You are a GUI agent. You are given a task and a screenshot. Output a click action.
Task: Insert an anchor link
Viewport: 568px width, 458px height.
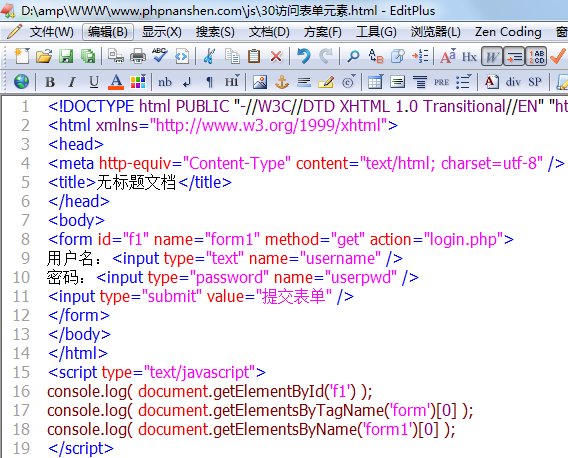pos(282,82)
